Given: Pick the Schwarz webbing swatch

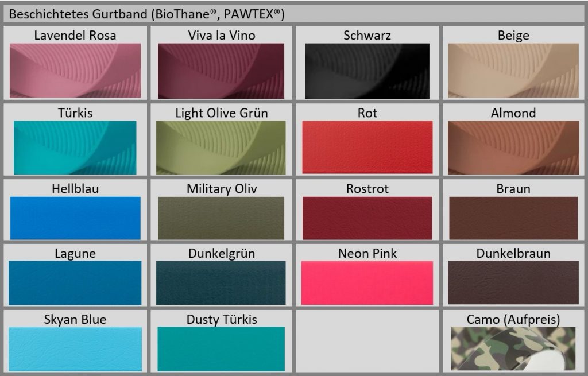Looking at the screenshot, I should [367, 71].
